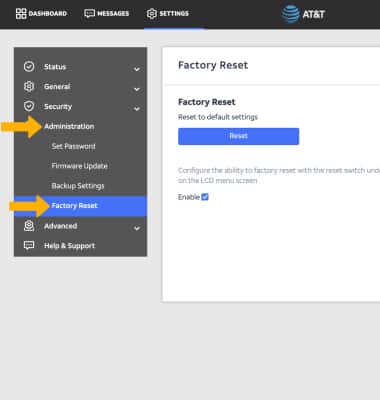This screenshot has height=400, width=380.
Task: Click the Status checkmark circle icon
Action: (29, 67)
